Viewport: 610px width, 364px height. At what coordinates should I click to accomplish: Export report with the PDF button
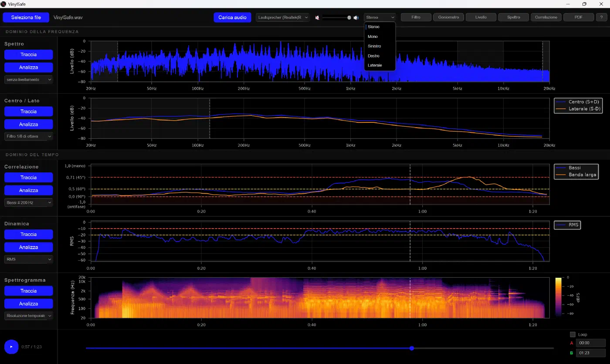tap(579, 17)
